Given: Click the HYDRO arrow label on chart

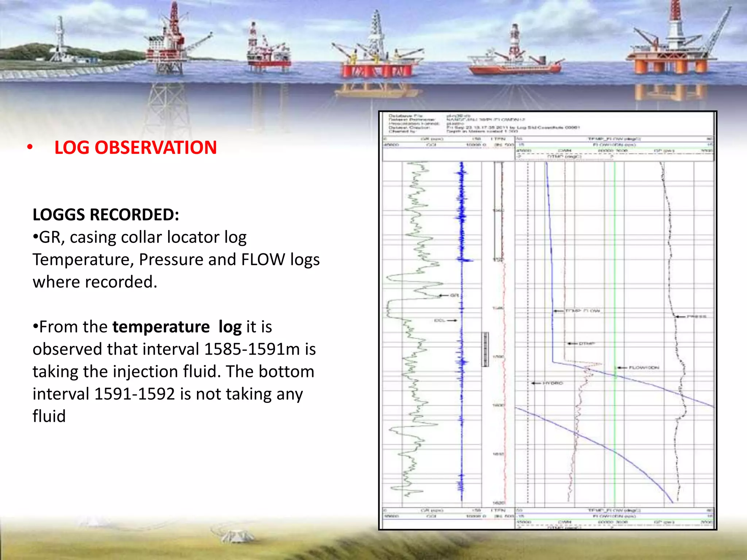Looking at the screenshot, I should [553, 383].
